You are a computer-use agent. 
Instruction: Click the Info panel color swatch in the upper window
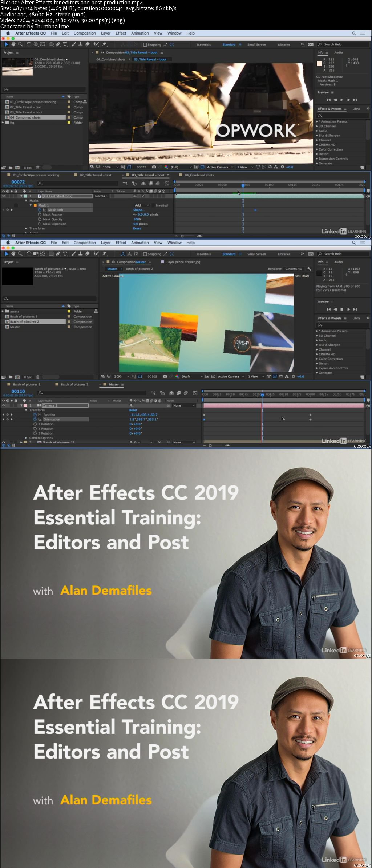point(319,64)
